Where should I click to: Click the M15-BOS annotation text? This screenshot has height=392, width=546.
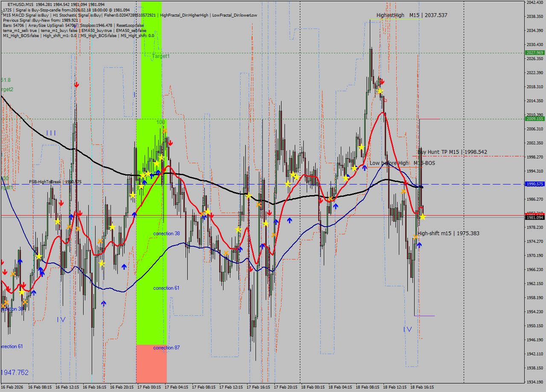tap(425, 163)
